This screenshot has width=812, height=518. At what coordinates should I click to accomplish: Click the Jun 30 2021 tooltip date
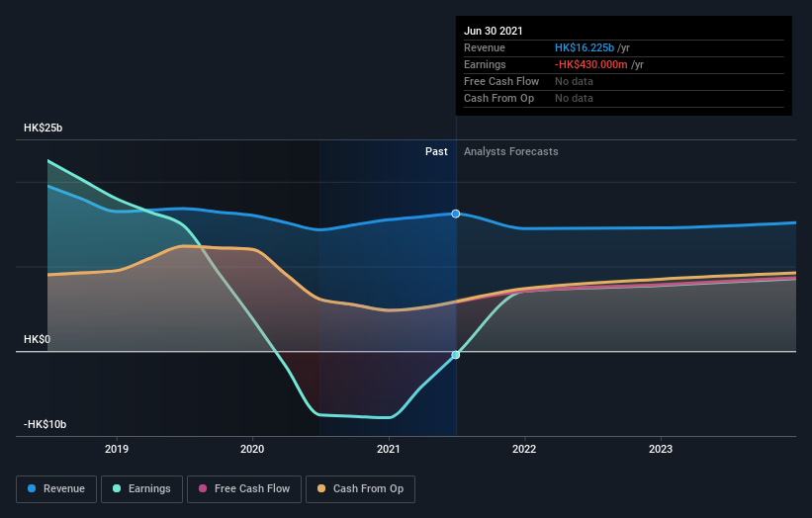494,31
